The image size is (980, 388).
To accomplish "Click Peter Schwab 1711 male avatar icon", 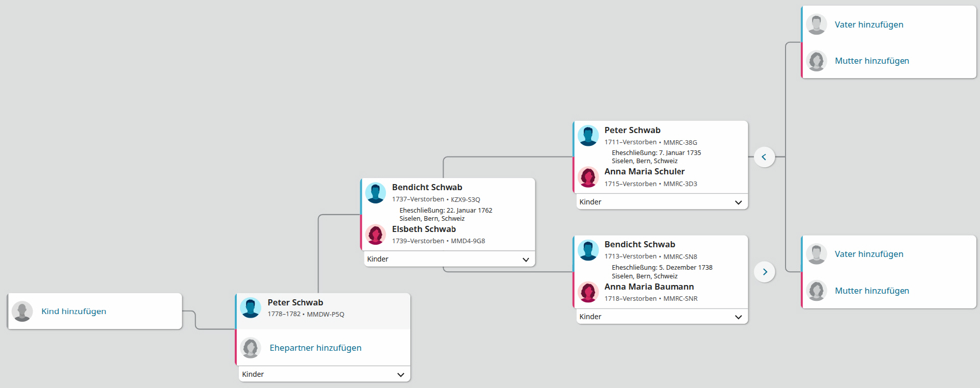I will pyautogui.click(x=588, y=136).
